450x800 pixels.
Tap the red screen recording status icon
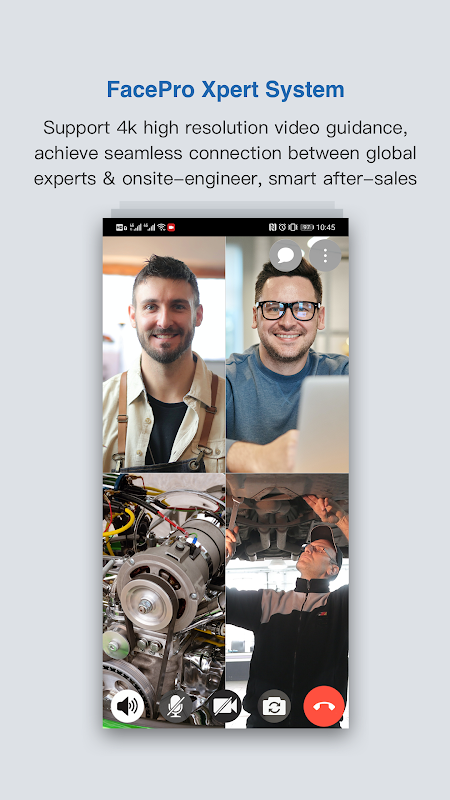[171, 228]
